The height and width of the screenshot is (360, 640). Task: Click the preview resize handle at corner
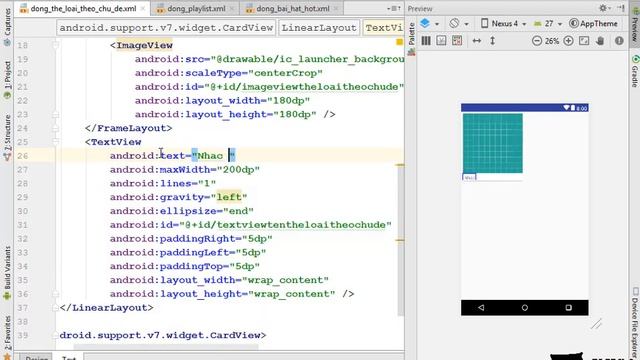(596, 324)
